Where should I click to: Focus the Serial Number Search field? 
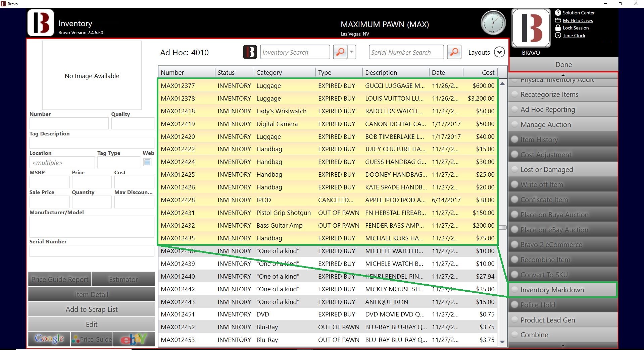[x=406, y=52]
